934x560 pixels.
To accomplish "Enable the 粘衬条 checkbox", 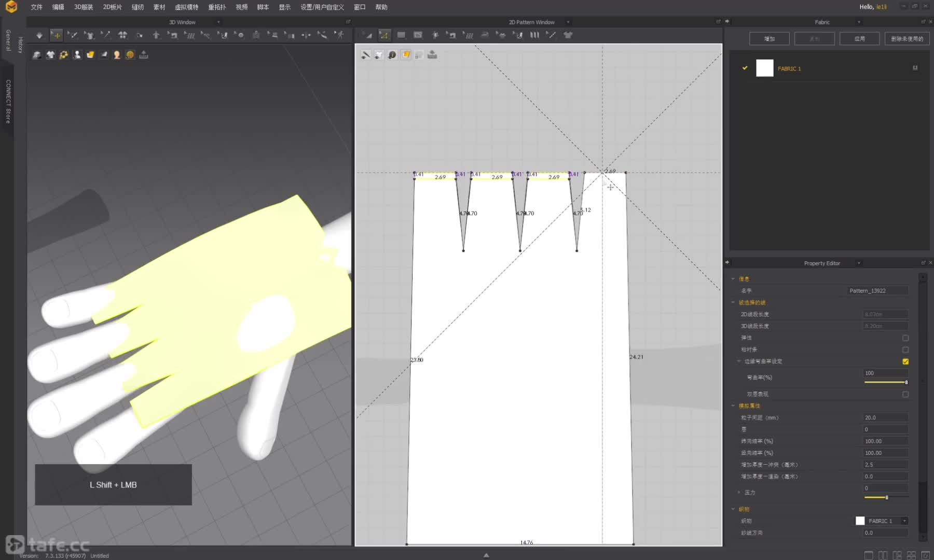I will 905,349.
